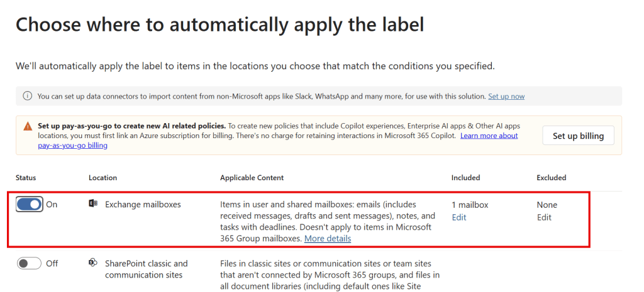Open Learn more about pay-as-you-go billing link
Viewport: 644px width, 292px height.
coord(489,136)
